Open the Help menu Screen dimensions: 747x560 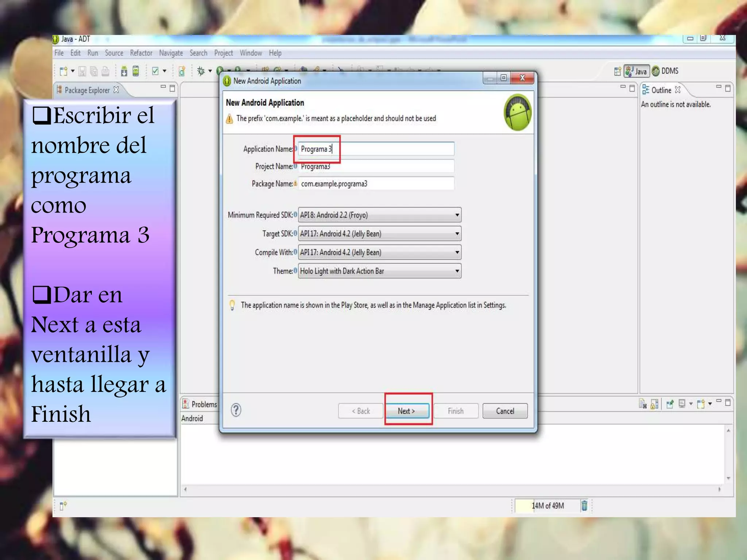coord(275,53)
